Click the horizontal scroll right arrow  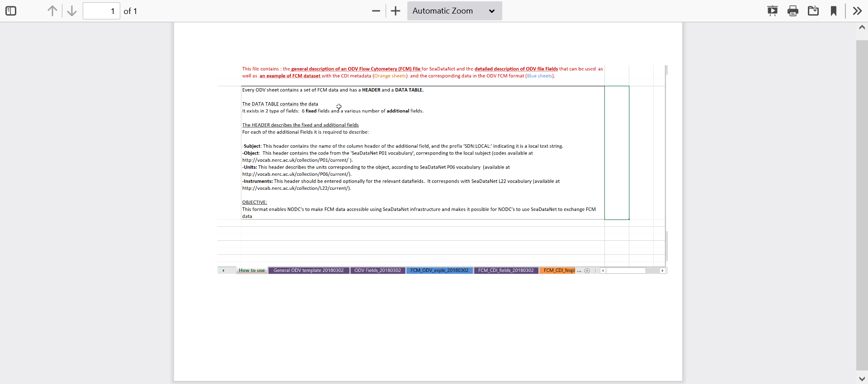click(662, 271)
